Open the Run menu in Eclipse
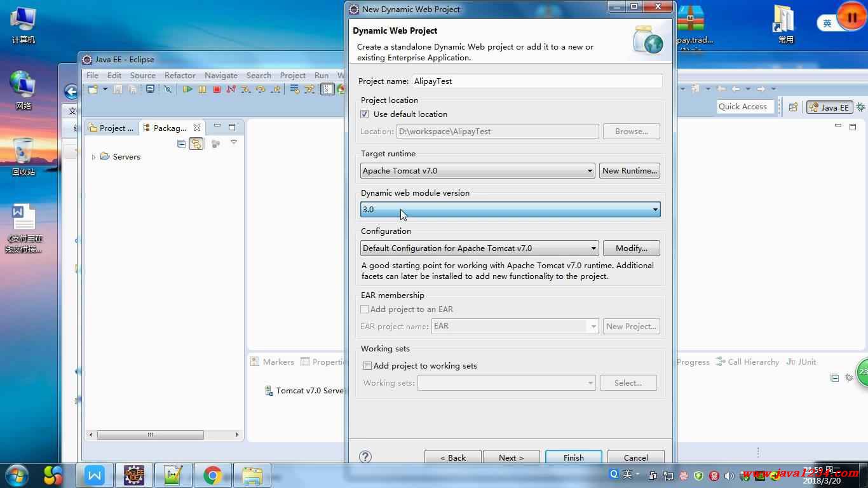The height and width of the screenshot is (488, 868). pos(322,75)
